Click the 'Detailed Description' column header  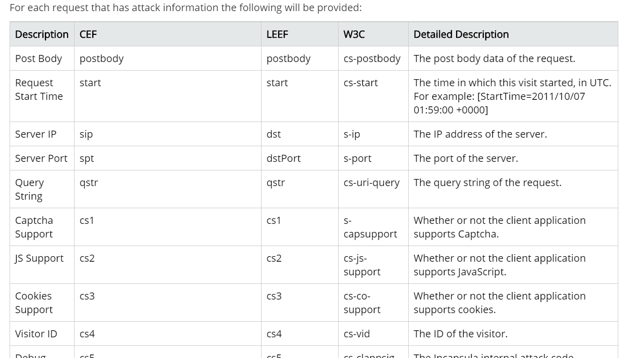pos(461,34)
